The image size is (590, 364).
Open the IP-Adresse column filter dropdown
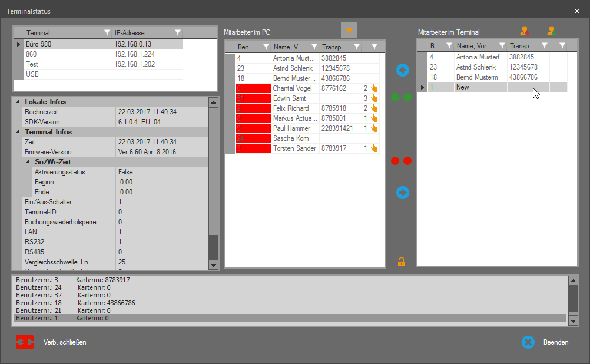[x=178, y=33]
